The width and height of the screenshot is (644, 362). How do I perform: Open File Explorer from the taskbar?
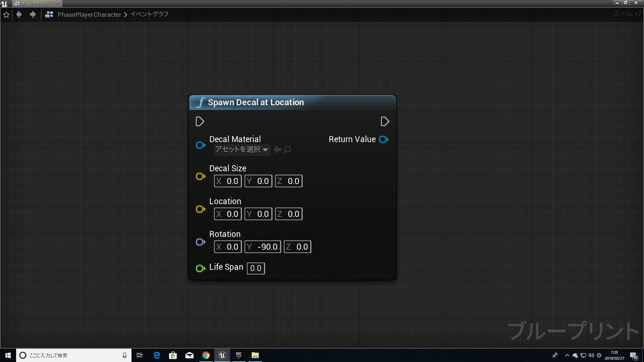(x=255, y=355)
